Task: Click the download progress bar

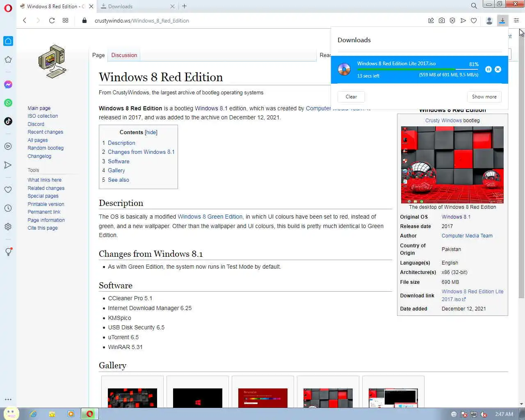Action: click(418, 69)
